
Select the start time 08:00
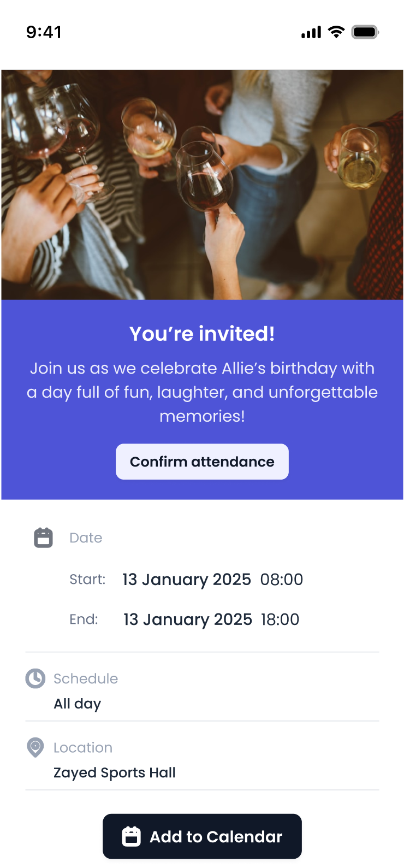(282, 580)
